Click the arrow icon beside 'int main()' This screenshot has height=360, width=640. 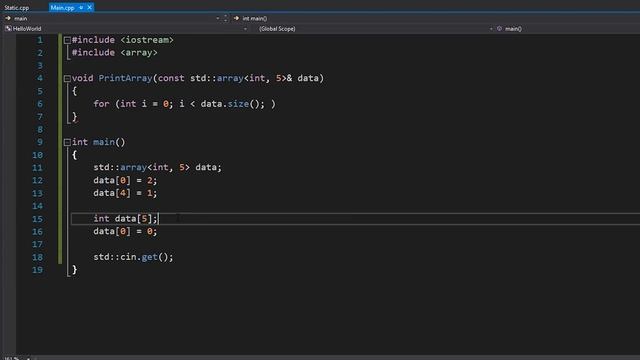[x=236, y=18]
